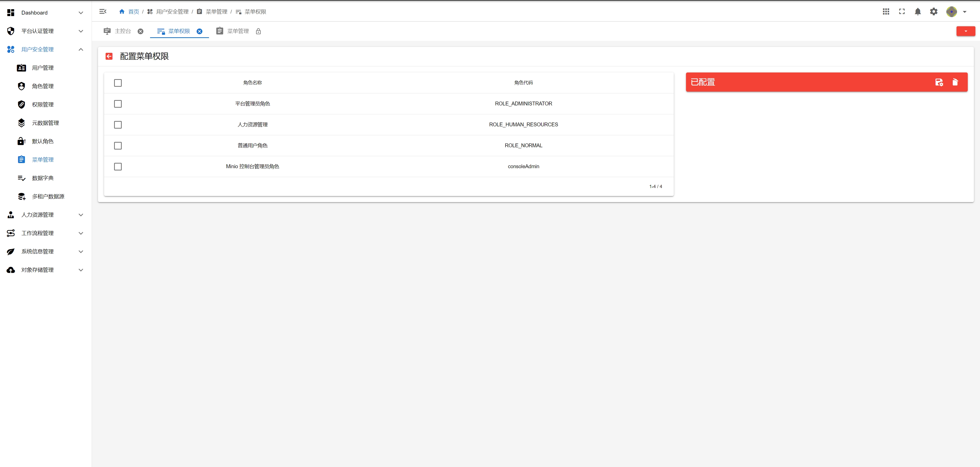Open 角色管理 in the sidebar
The height and width of the screenshot is (467, 980).
43,86
